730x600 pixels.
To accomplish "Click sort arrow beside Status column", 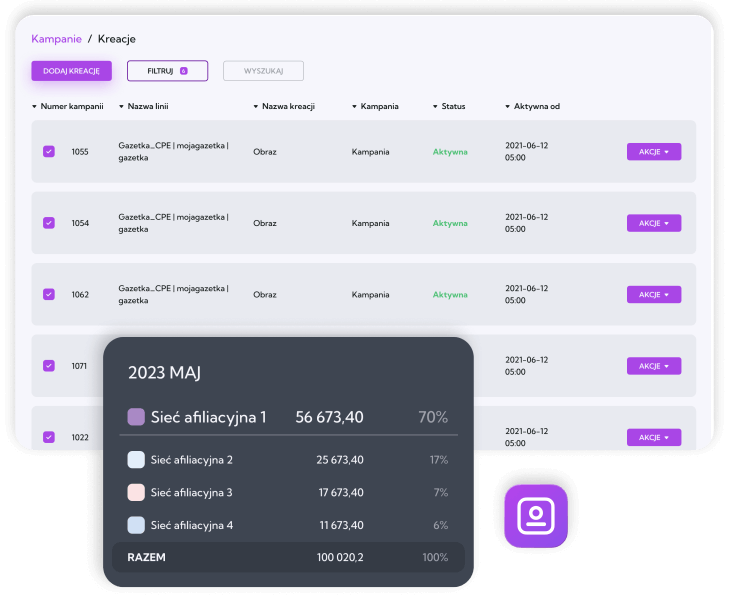I will [435, 106].
